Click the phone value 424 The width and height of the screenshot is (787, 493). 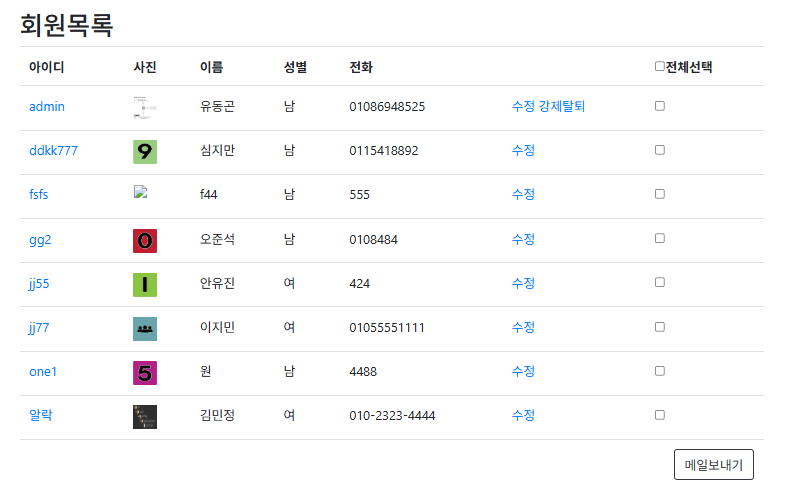coord(359,284)
